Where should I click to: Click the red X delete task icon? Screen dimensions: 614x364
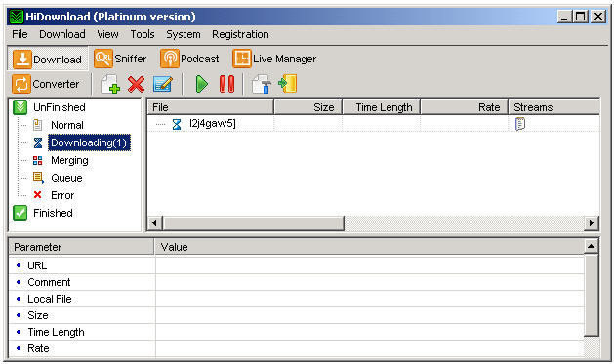point(137,84)
